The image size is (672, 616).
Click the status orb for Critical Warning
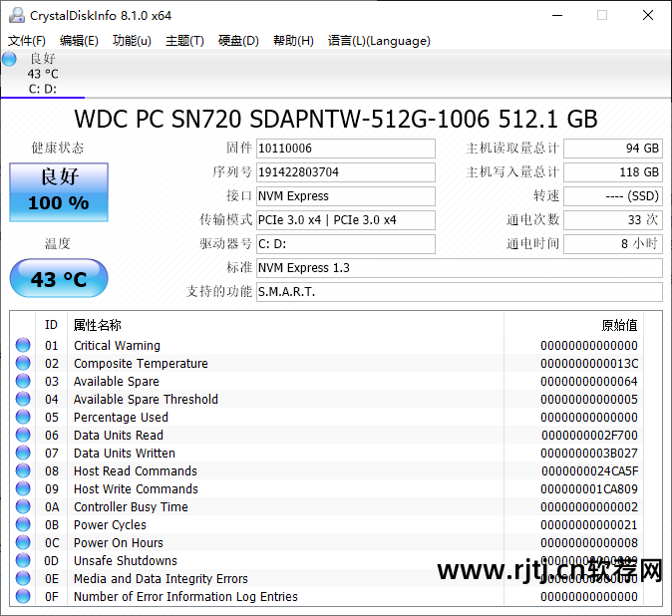[23, 345]
